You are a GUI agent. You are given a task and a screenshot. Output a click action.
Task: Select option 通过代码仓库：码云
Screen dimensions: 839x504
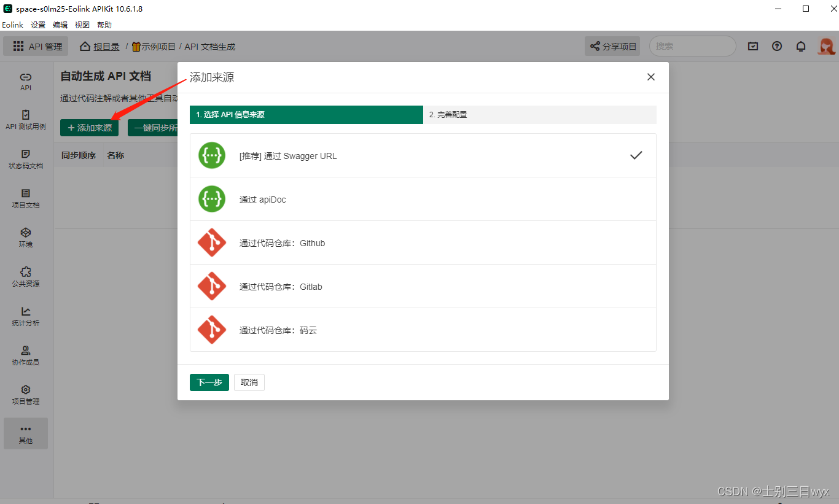pyautogui.click(x=423, y=330)
